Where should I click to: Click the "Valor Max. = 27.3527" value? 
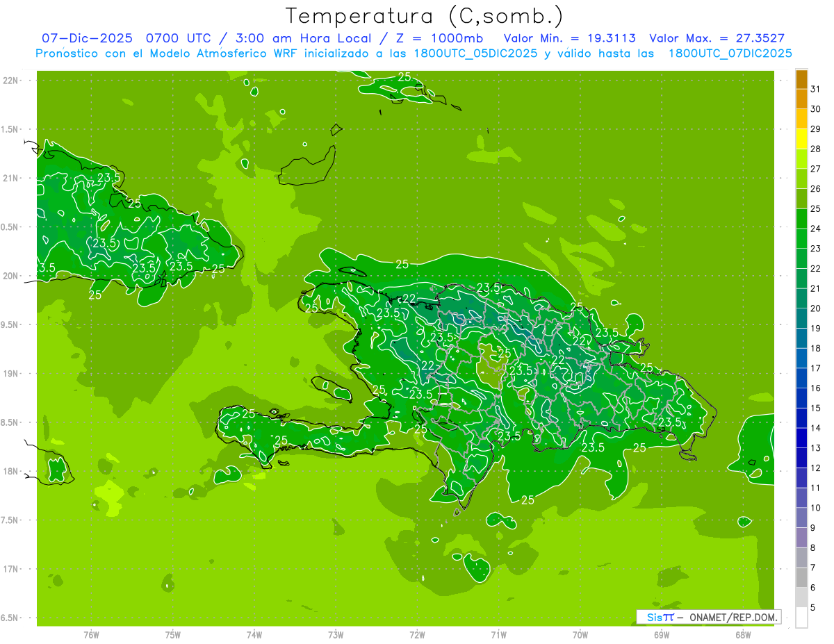coord(717,38)
